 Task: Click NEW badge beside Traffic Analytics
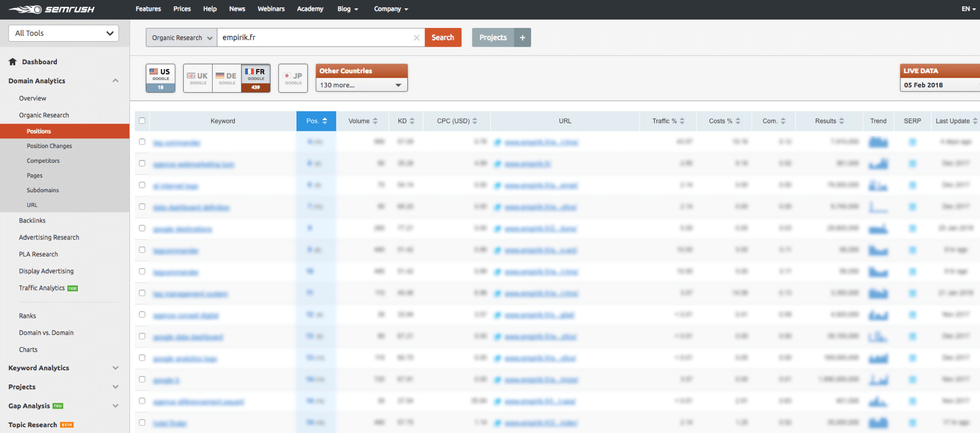click(73, 288)
